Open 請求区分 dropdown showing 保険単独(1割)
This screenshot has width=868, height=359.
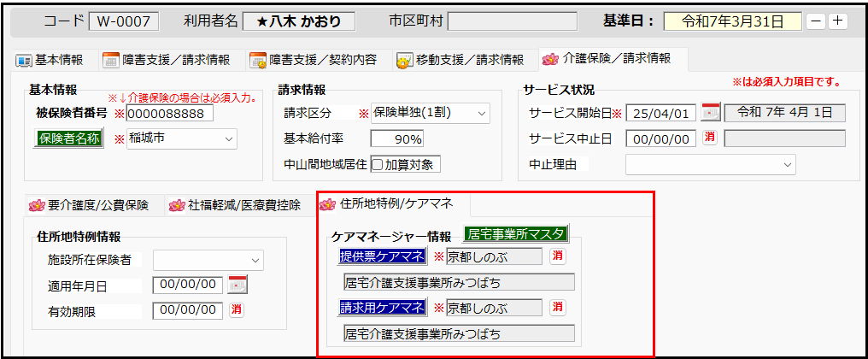click(x=430, y=113)
